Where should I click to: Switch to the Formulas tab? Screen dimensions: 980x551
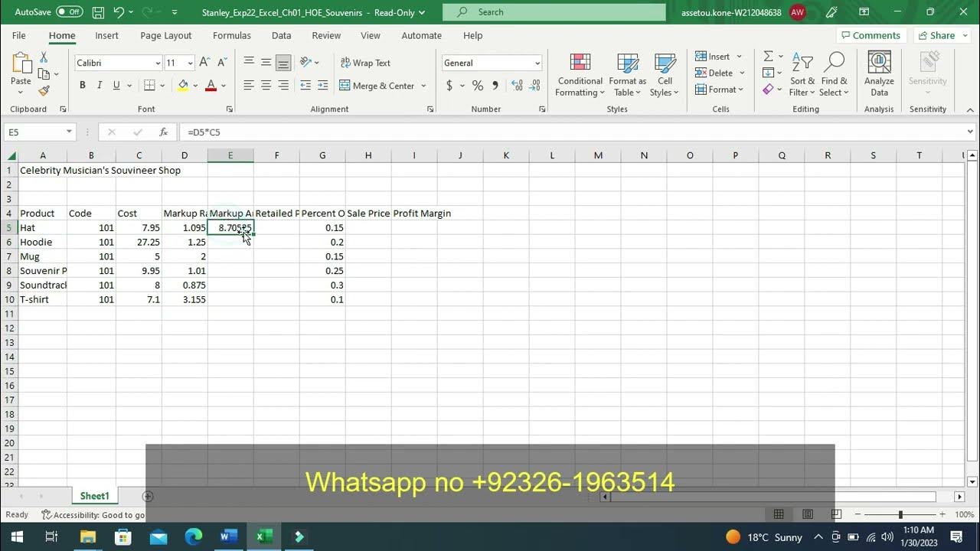coord(232,36)
